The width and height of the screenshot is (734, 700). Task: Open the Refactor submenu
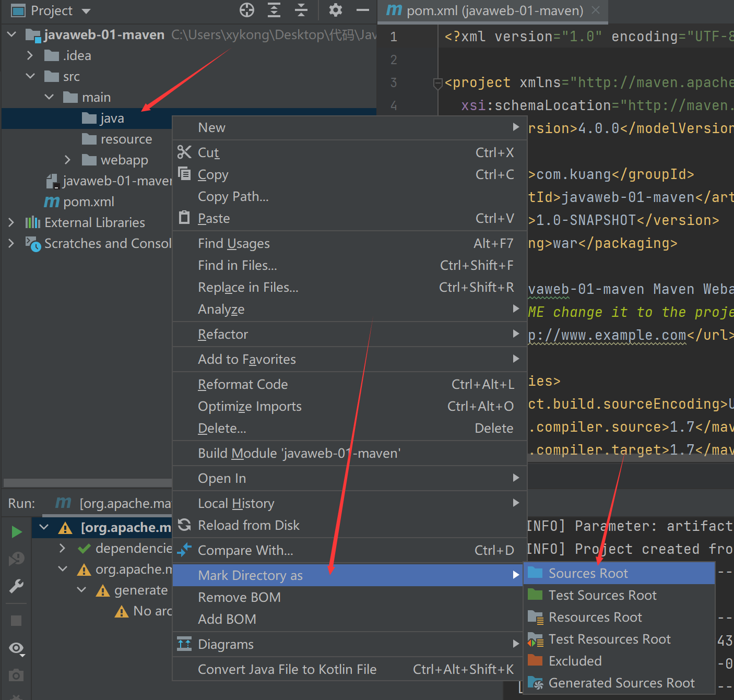click(x=349, y=334)
